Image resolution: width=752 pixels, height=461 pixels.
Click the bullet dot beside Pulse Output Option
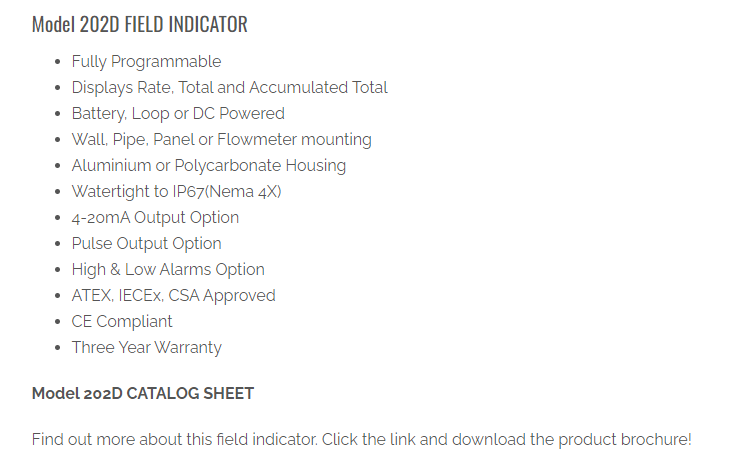pos(58,245)
